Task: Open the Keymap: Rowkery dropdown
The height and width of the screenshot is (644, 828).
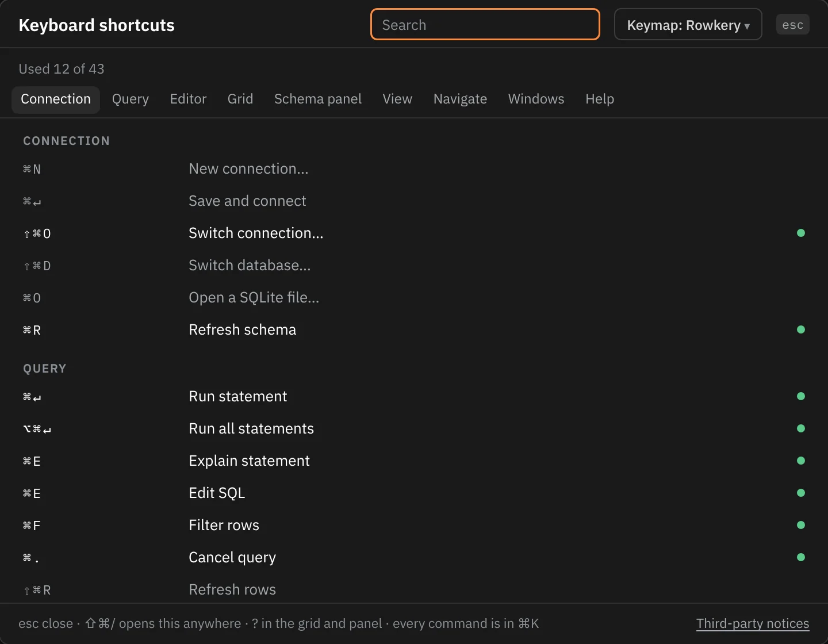Action: (x=688, y=24)
